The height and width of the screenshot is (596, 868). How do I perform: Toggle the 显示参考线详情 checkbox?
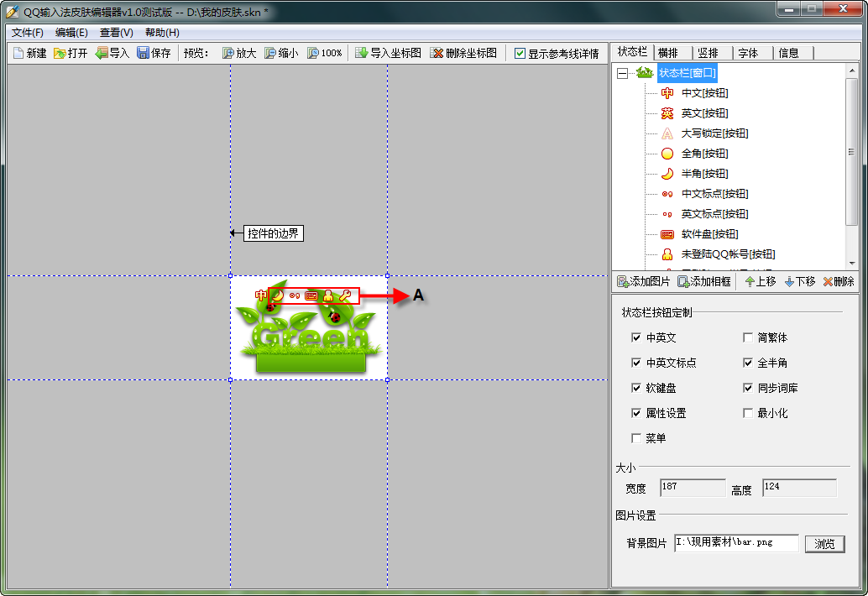click(x=520, y=54)
